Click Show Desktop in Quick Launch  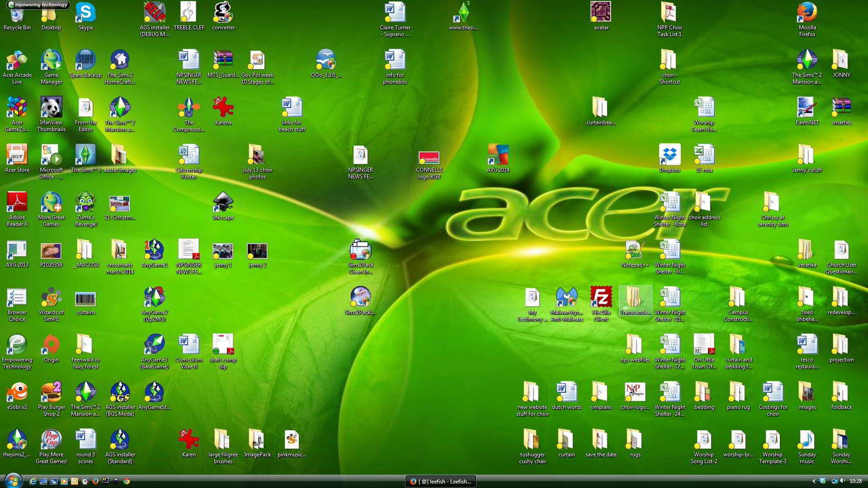43,481
